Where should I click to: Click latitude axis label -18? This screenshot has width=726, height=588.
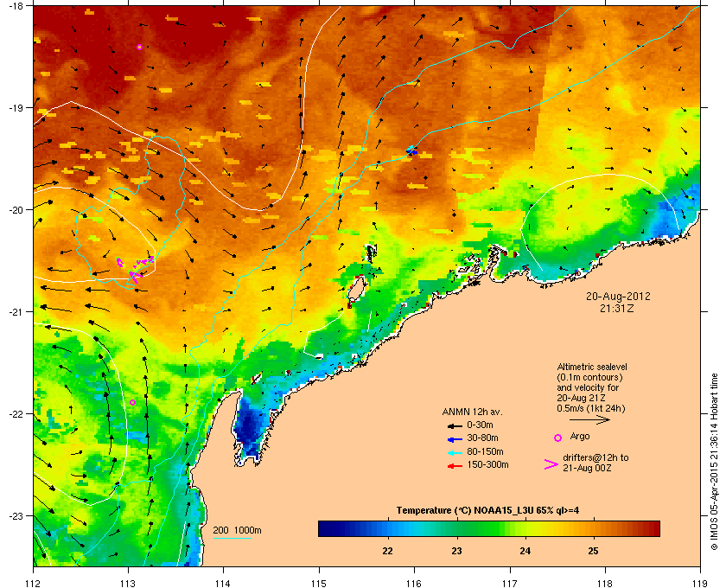point(16,5)
